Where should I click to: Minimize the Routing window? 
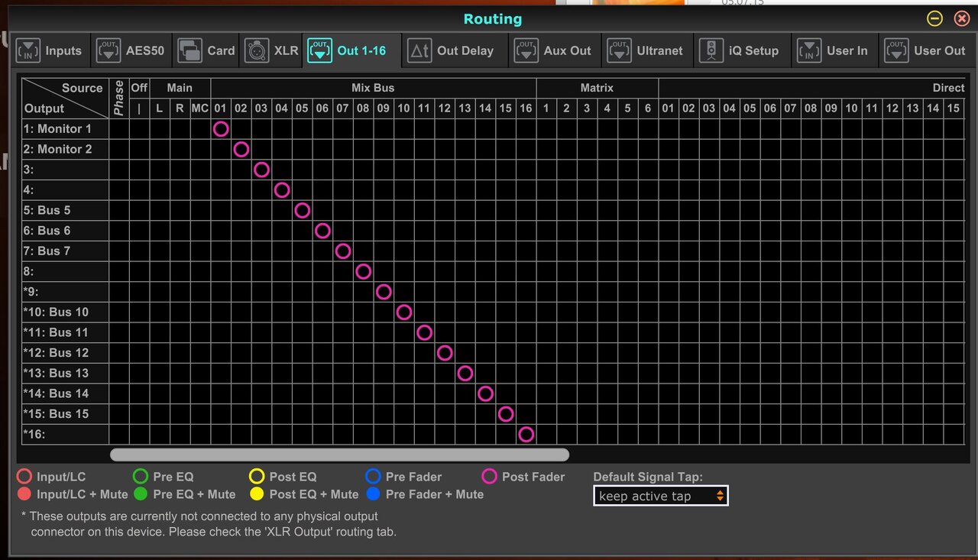[934, 18]
